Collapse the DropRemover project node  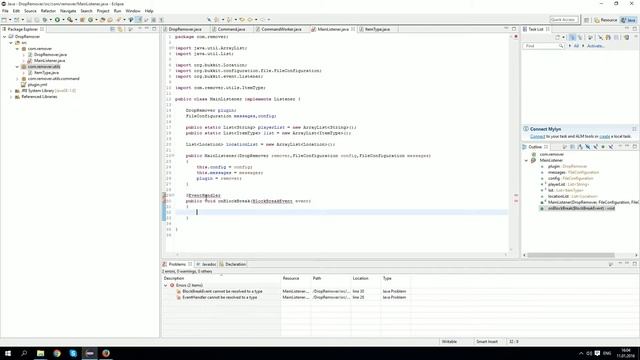4,37
